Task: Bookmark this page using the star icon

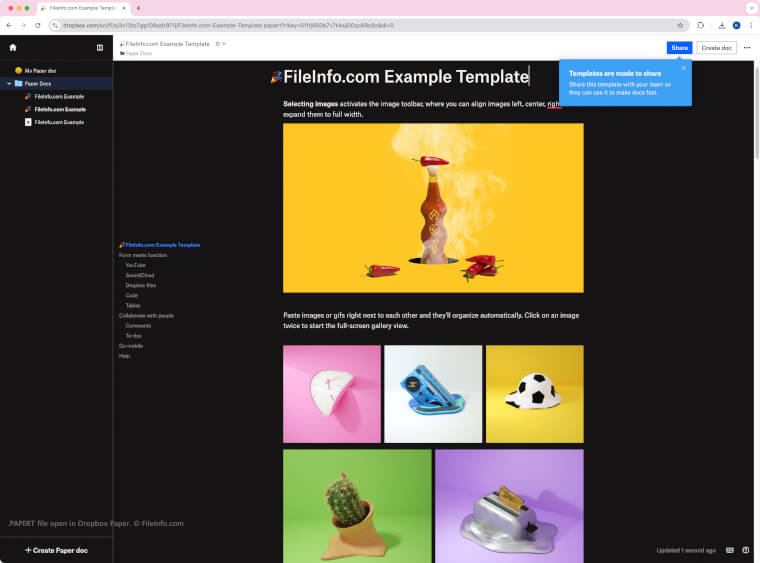Action: pos(680,25)
